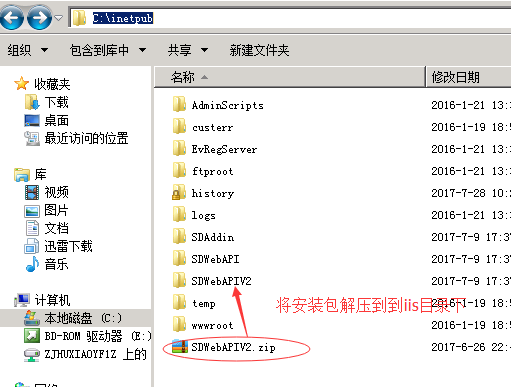The image size is (511, 387).
Task: Select the SDWebAPIV2 folder icon
Action: 179,280
